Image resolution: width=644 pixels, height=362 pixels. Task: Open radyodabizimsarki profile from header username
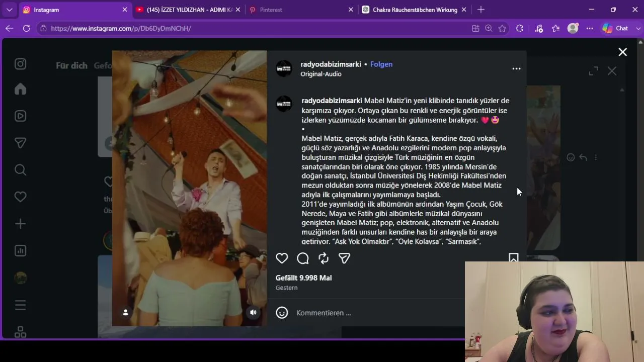pos(331,64)
